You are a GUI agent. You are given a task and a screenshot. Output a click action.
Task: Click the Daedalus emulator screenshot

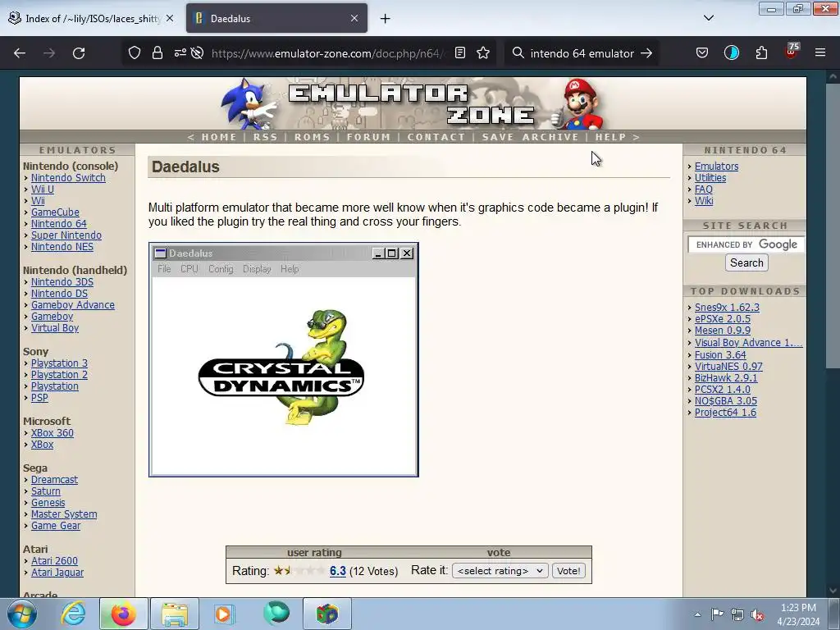click(283, 359)
